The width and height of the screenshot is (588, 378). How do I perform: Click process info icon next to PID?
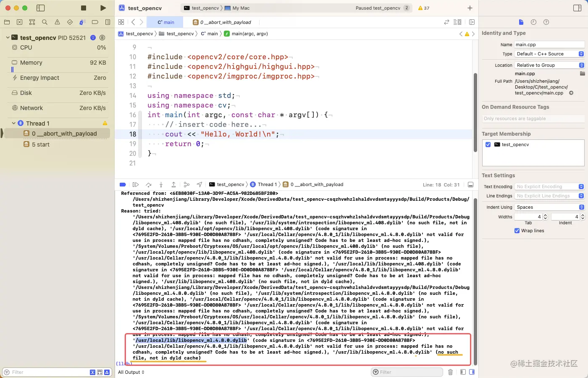point(93,37)
